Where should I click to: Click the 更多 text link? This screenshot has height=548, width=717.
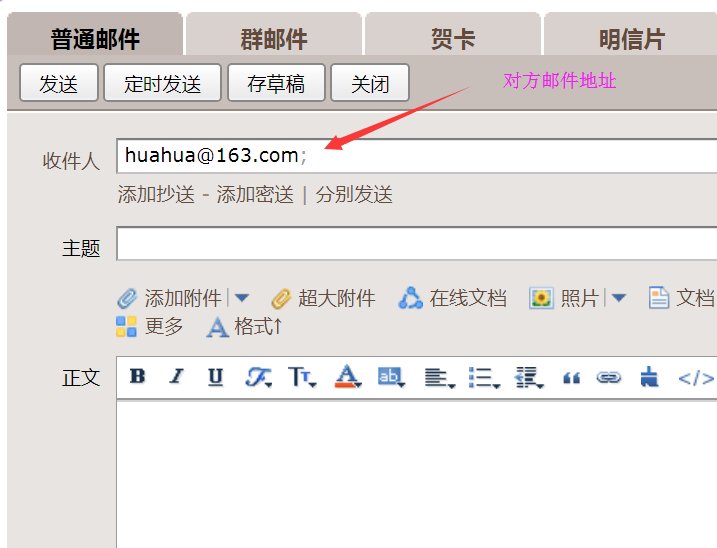[164, 327]
